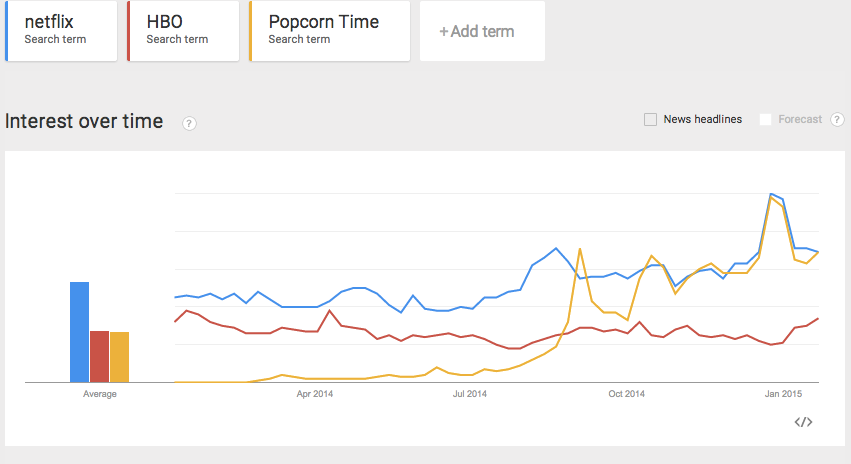The image size is (851, 464).
Task: Click the Forecast label text
Action: tap(800, 120)
